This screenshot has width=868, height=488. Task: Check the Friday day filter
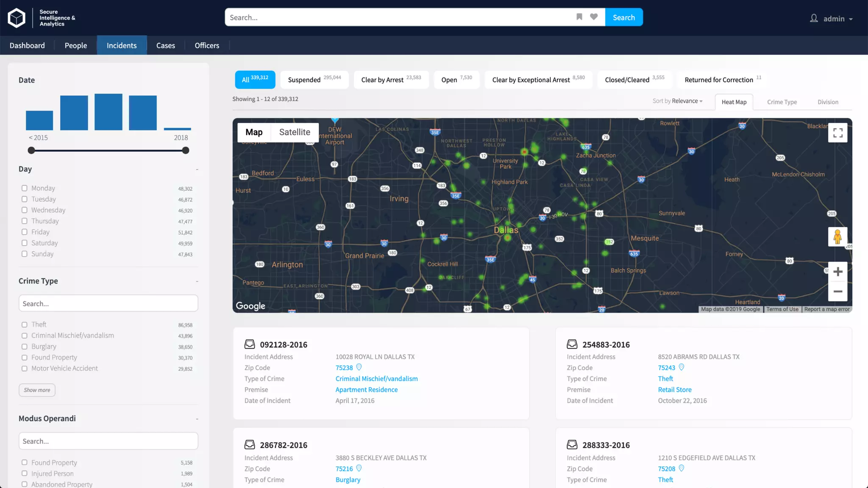tap(25, 232)
